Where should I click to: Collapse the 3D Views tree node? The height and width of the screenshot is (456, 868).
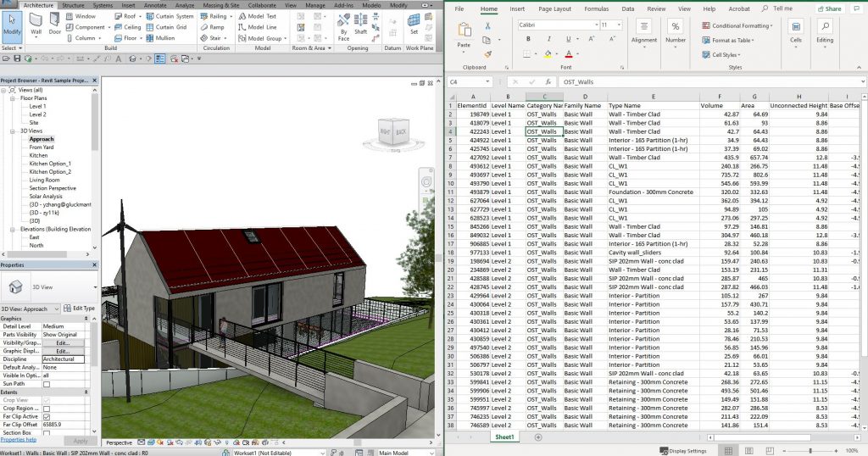click(x=12, y=131)
